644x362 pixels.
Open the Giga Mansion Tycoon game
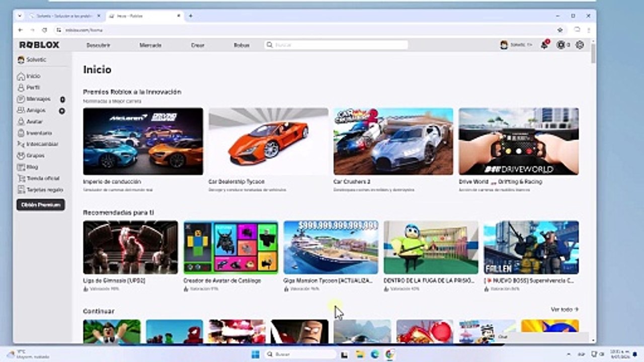click(331, 247)
